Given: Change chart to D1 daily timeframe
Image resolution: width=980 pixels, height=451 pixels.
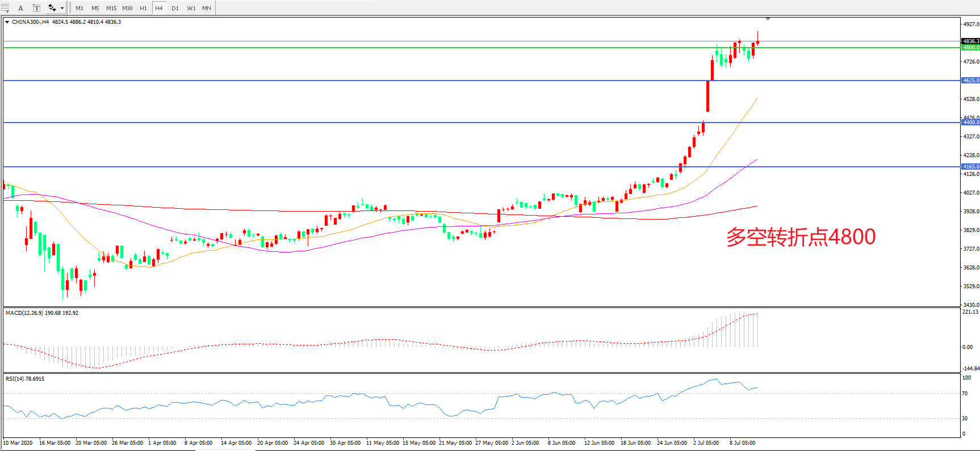Looking at the screenshot, I should point(175,8).
